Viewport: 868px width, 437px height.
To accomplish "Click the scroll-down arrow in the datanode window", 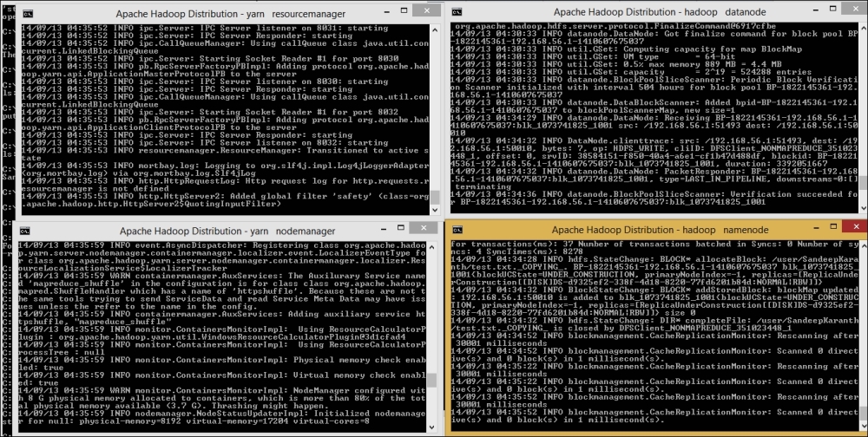I will click(x=863, y=207).
